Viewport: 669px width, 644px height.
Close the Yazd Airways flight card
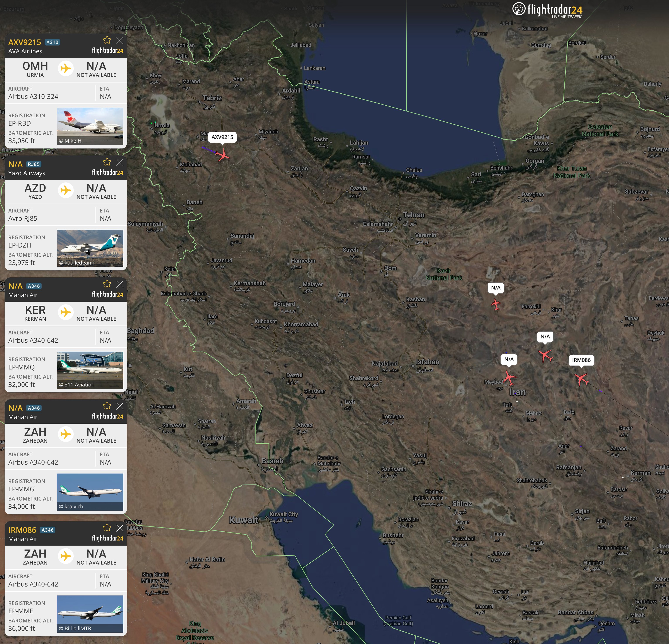(x=120, y=162)
